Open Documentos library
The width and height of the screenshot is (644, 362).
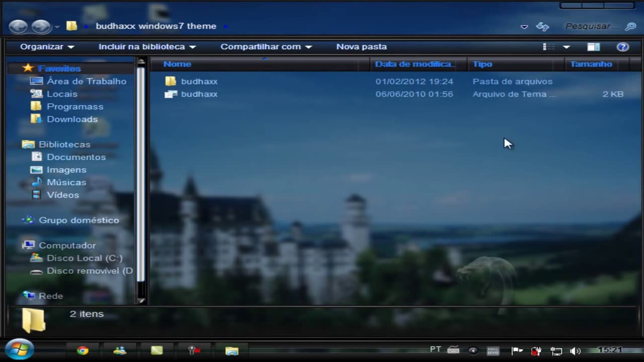(x=76, y=157)
